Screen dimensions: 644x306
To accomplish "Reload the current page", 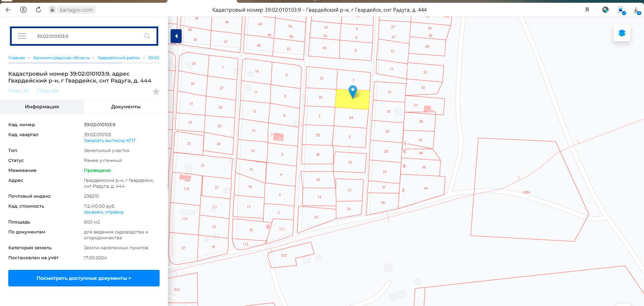I will click(x=39, y=10).
